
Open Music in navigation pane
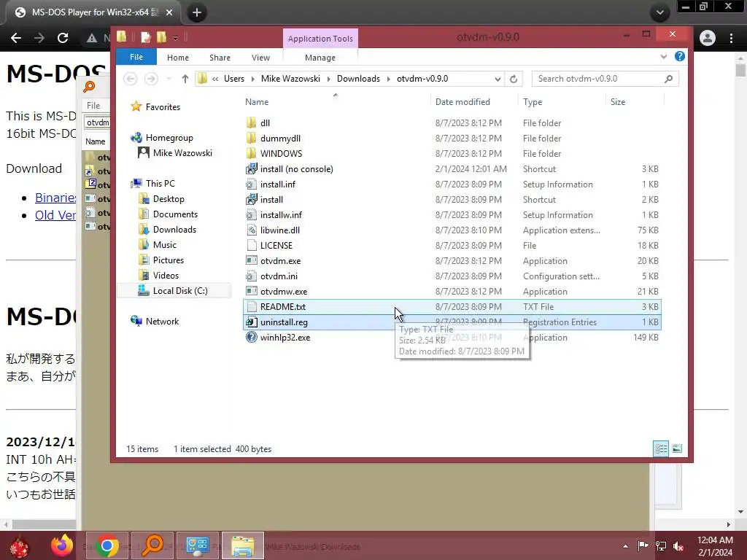pos(164,245)
